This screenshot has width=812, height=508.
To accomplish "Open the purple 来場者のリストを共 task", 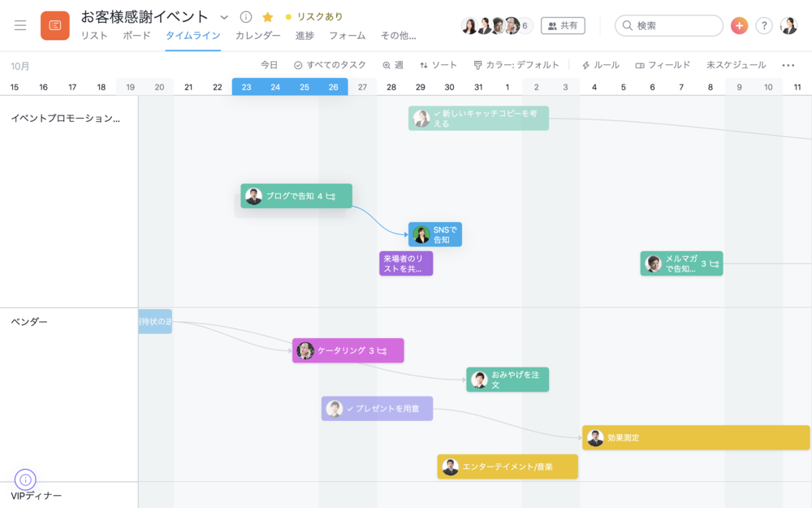I will pos(406,263).
